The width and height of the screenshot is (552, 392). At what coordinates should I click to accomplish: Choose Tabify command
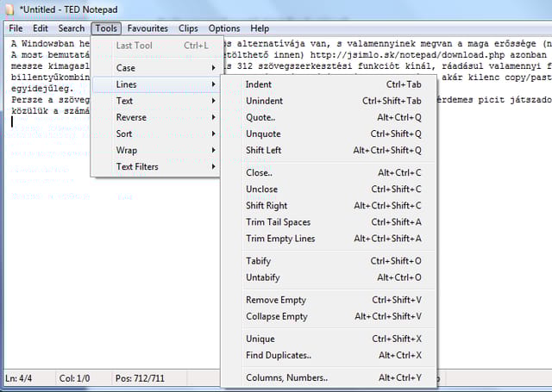[x=329, y=261]
